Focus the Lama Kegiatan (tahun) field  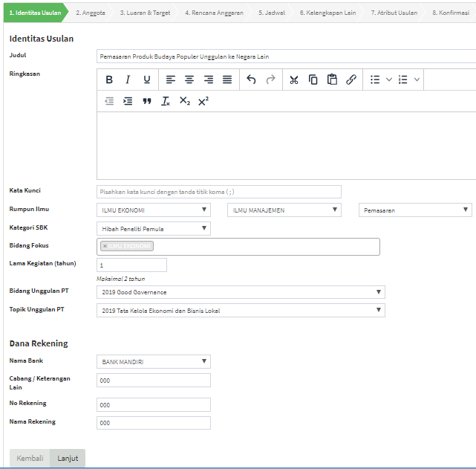(131, 265)
